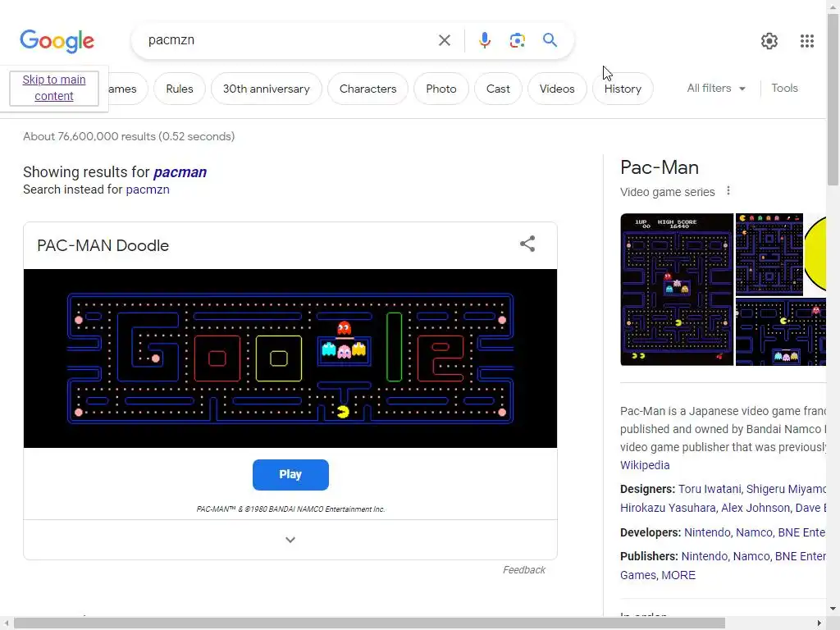This screenshot has width=840, height=630.
Task: Select the History filter chip
Action: 623,89
